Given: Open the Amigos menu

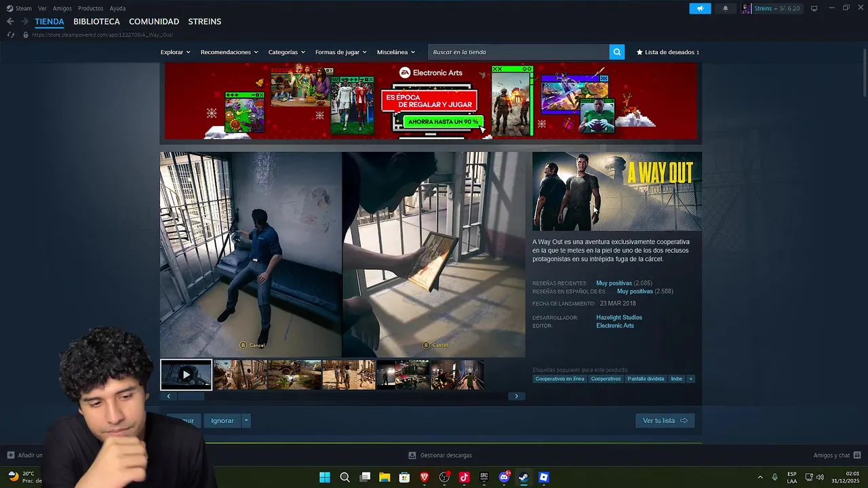Looking at the screenshot, I should (62, 8).
